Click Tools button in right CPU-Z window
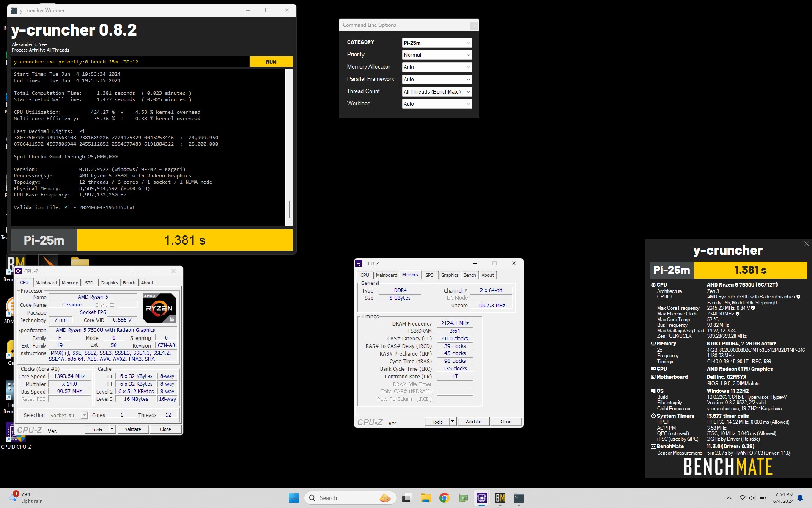 coord(437,422)
